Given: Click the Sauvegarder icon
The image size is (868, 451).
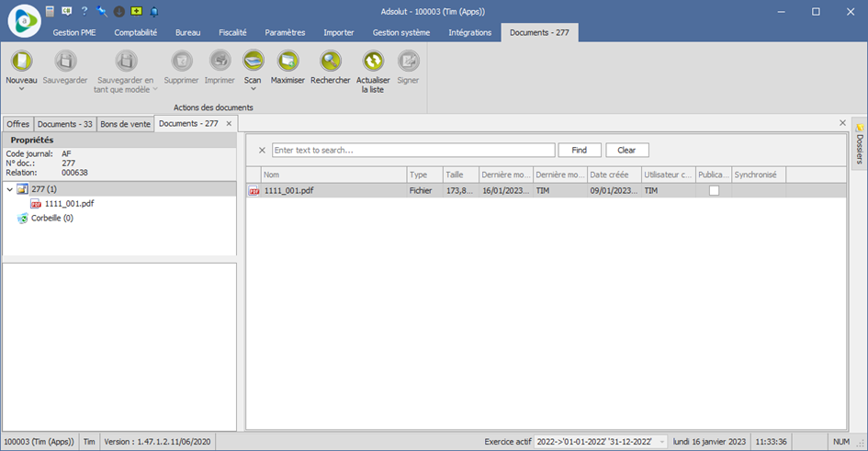Looking at the screenshot, I should 65,61.
